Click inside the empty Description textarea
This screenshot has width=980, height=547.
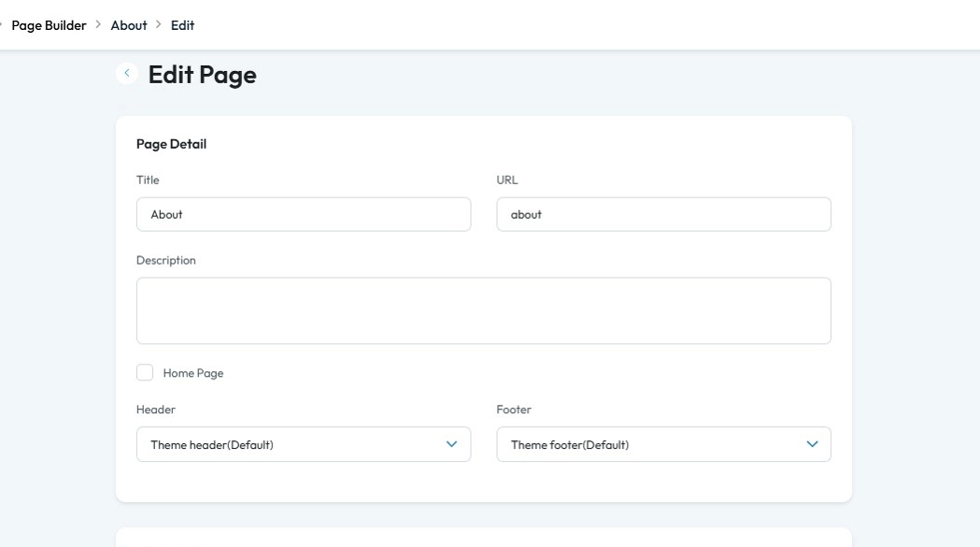[483, 310]
